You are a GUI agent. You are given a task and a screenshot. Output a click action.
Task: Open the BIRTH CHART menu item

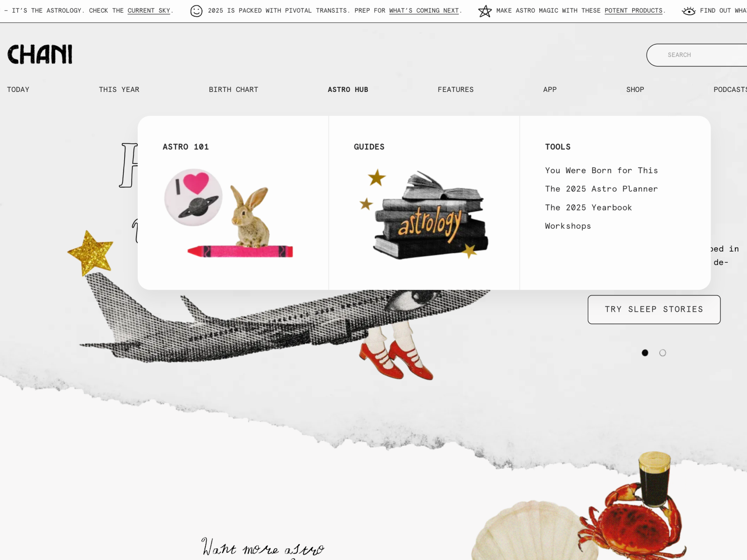(233, 90)
